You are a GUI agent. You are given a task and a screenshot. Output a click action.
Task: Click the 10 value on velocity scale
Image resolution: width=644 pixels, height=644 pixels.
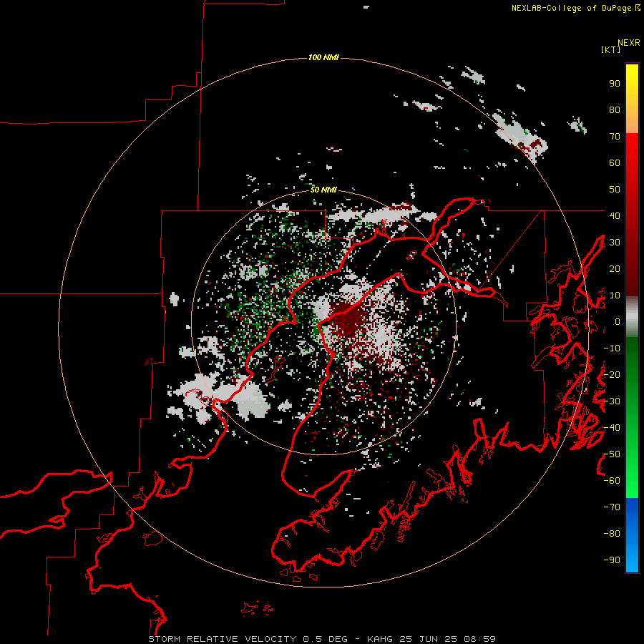[x=615, y=296]
